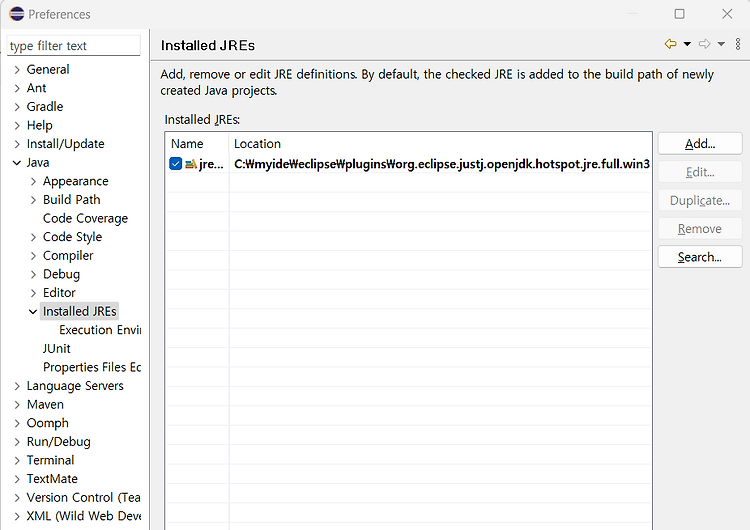Open the three-dot view menu
The height and width of the screenshot is (530, 750).
[738, 44]
